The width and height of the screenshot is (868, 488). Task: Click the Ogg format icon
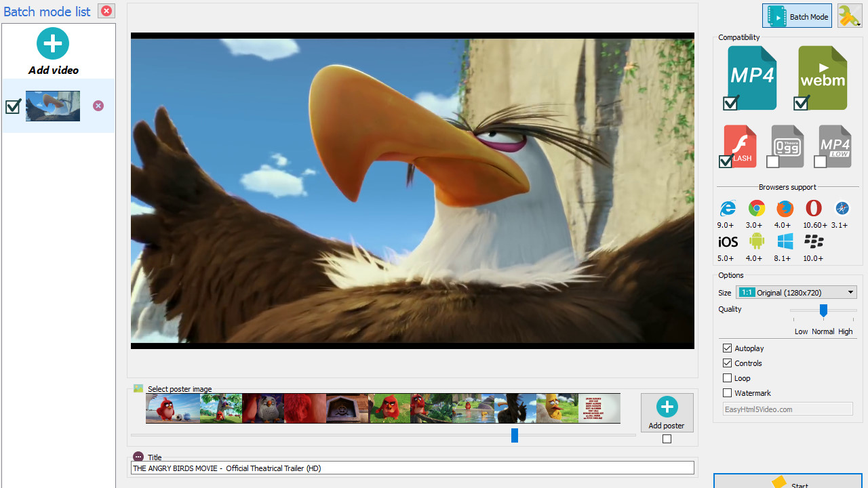tap(787, 146)
